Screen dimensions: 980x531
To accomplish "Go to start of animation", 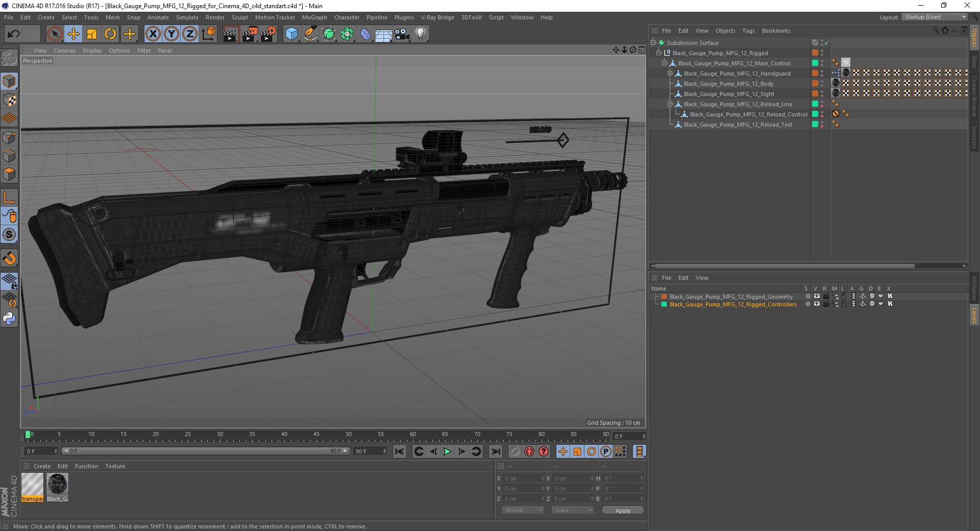I will 400,451.
